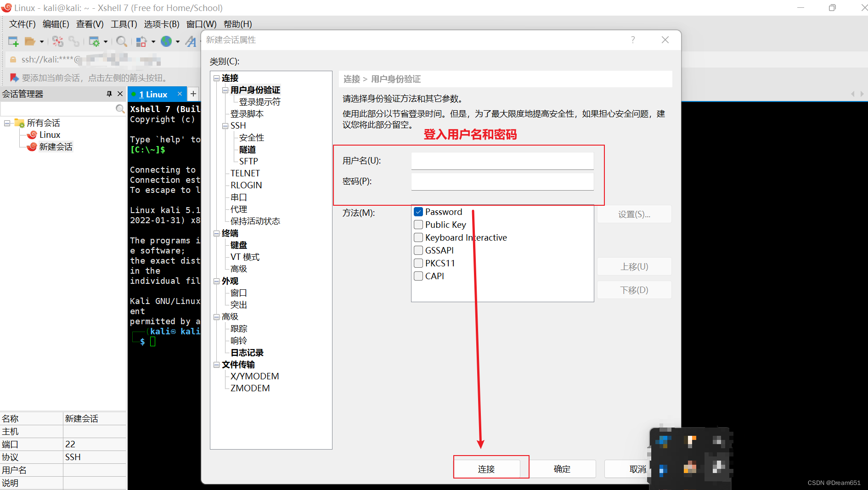Click the add-current-session bookmark arrow icon
The width and height of the screenshot is (868, 490).
click(14, 78)
